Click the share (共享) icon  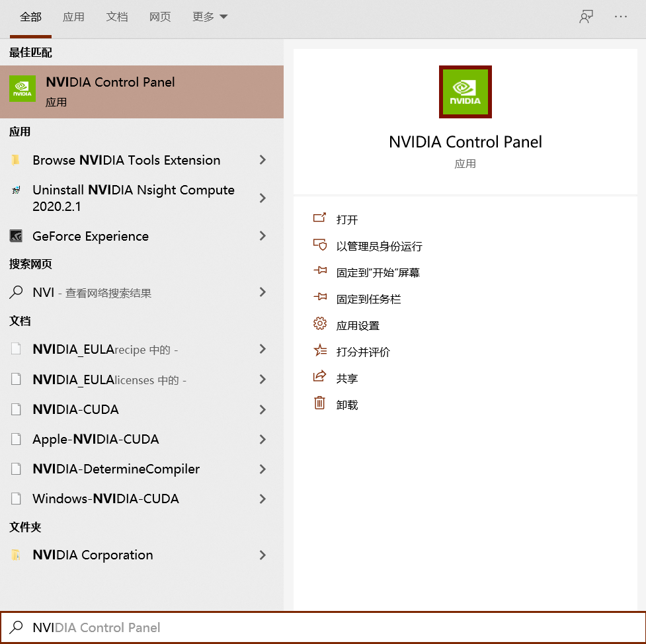320,376
